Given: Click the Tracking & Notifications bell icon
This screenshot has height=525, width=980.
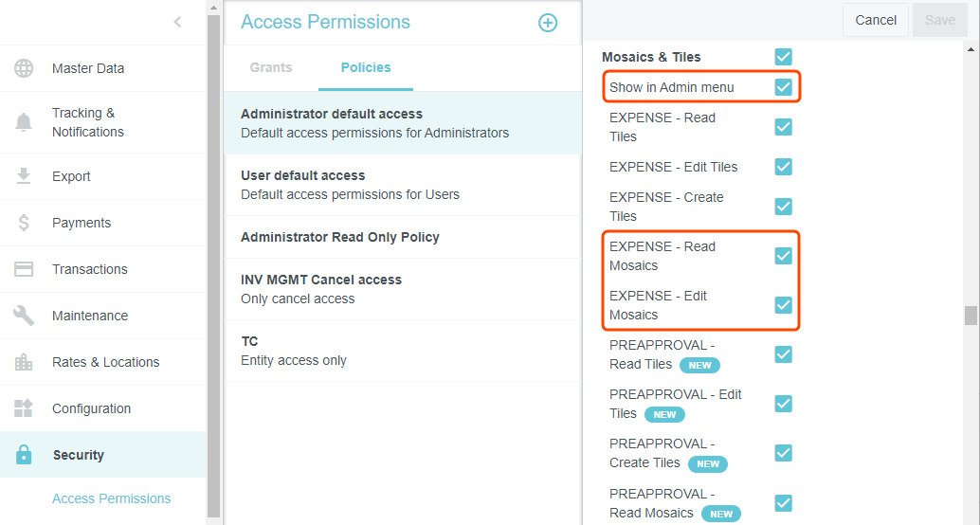Looking at the screenshot, I should click(x=24, y=122).
